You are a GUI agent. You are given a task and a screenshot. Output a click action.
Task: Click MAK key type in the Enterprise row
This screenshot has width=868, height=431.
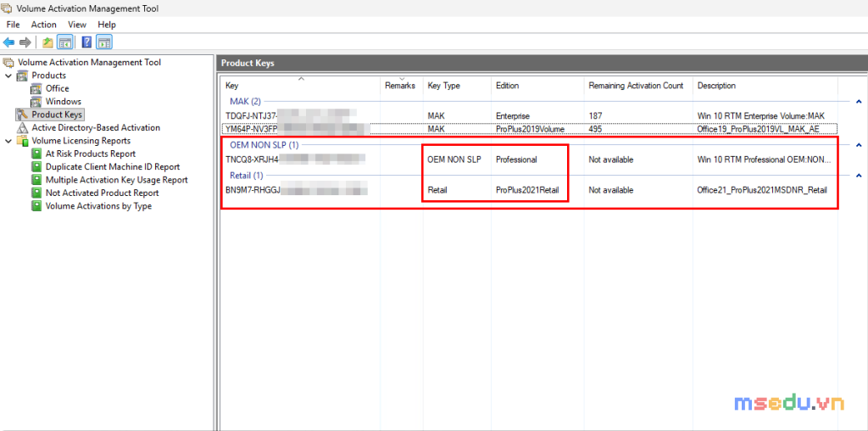tap(437, 115)
